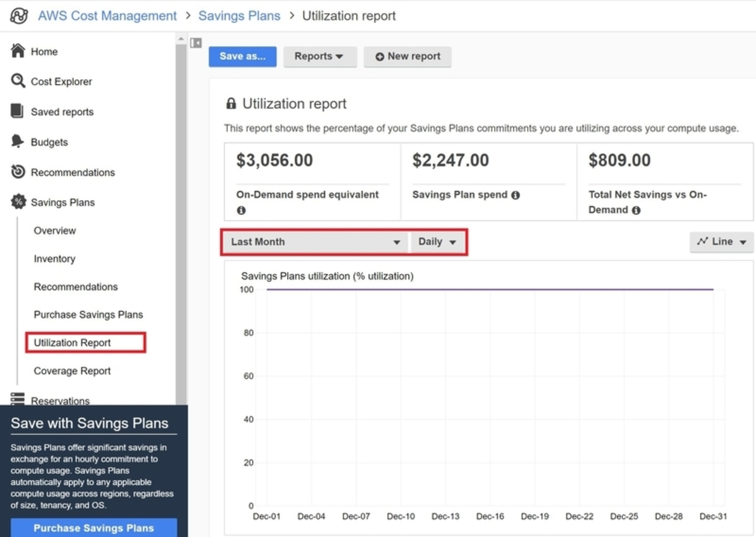The height and width of the screenshot is (537, 756).
Task: Click the Recommendations target icon
Action: (x=18, y=172)
